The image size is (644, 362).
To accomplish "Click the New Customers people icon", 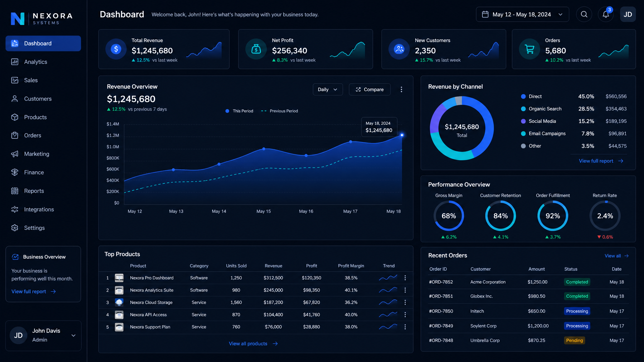I will 399,49.
